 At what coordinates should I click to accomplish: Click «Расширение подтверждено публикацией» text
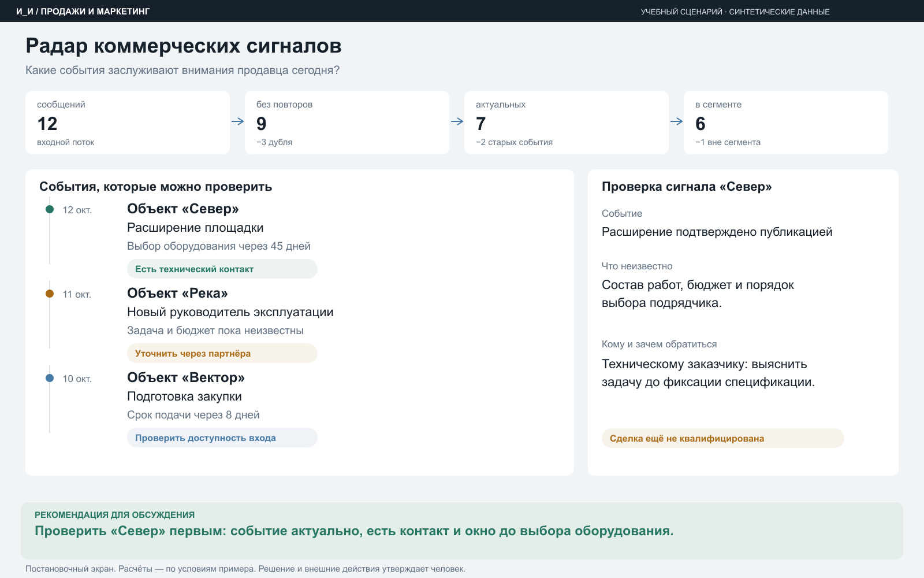click(x=717, y=232)
